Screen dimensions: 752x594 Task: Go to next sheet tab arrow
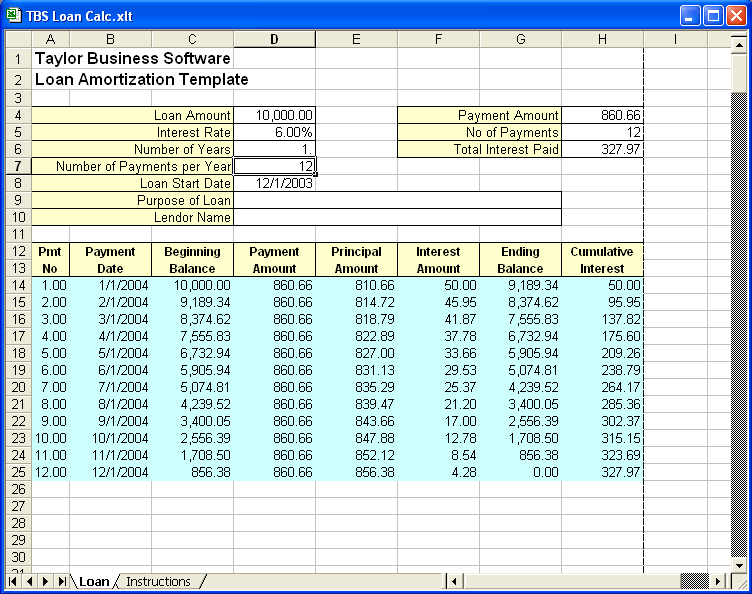pos(46,581)
